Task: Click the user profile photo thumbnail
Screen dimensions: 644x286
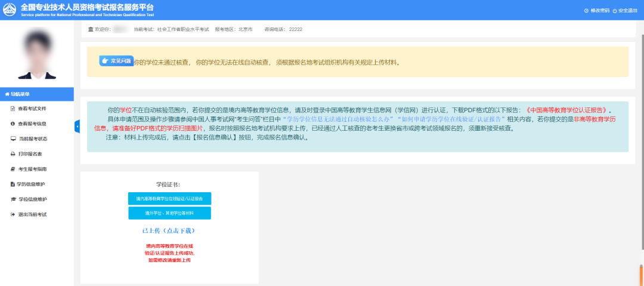Action: point(37,54)
